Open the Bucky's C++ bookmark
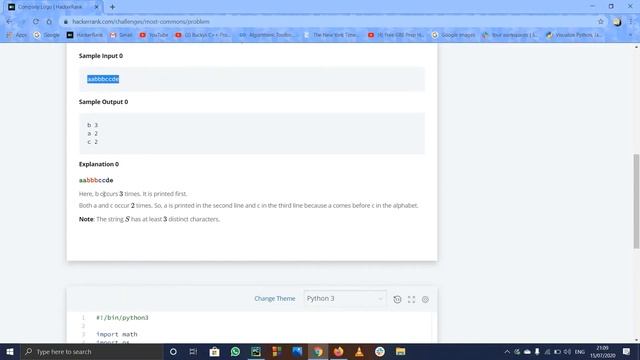The height and width of the screenshot is (360, 640). (x=203, y=35)
